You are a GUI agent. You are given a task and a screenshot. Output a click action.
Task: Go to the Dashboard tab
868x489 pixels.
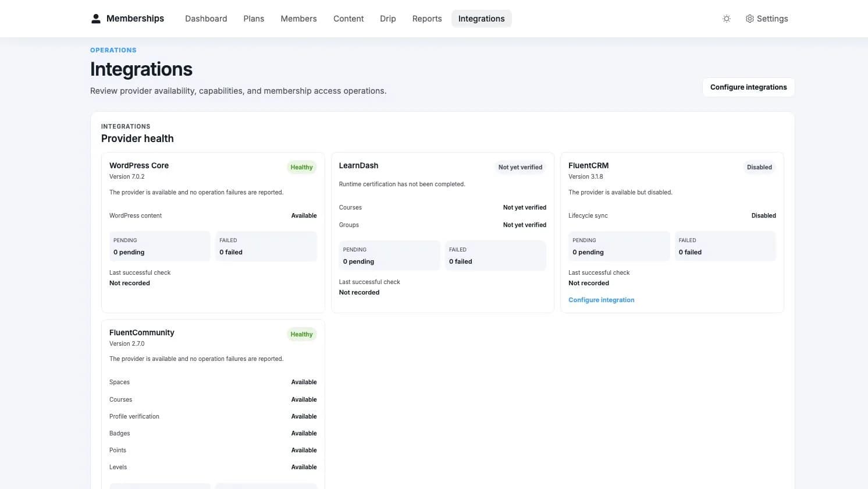[206, 19]
